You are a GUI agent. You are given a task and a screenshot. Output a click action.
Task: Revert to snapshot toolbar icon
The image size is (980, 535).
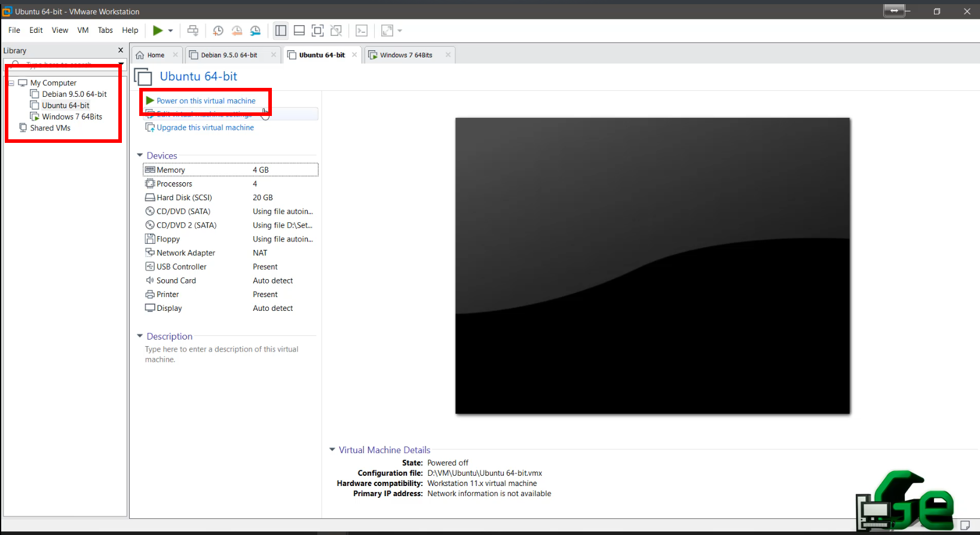pos(237,30)
